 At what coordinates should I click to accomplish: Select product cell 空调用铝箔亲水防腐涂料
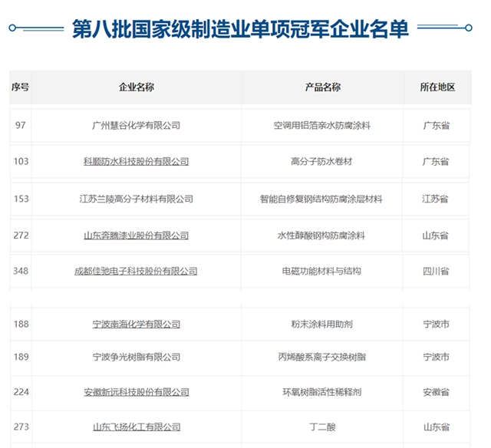point(322,126)
